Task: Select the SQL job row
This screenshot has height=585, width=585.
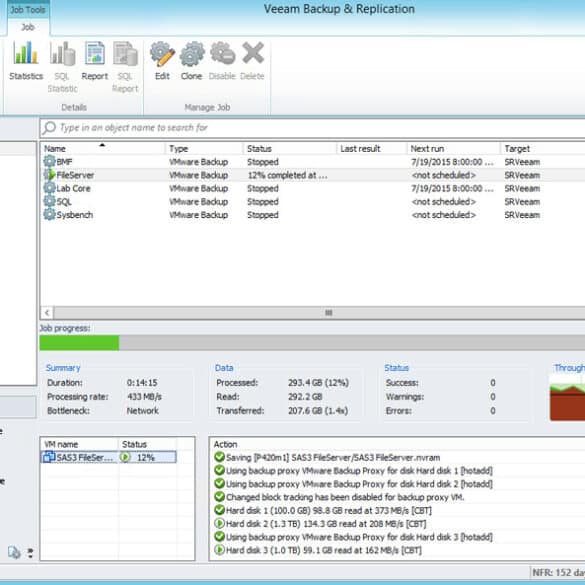Action: 313,201
